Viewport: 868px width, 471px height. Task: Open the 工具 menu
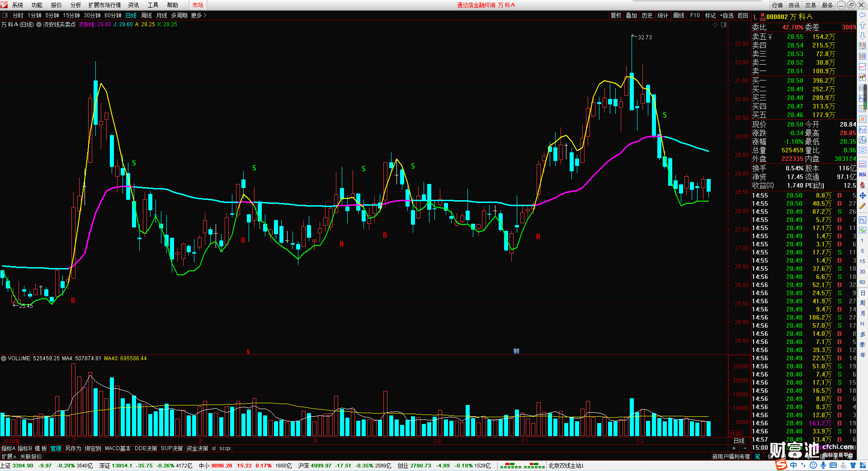click(153, 5)
